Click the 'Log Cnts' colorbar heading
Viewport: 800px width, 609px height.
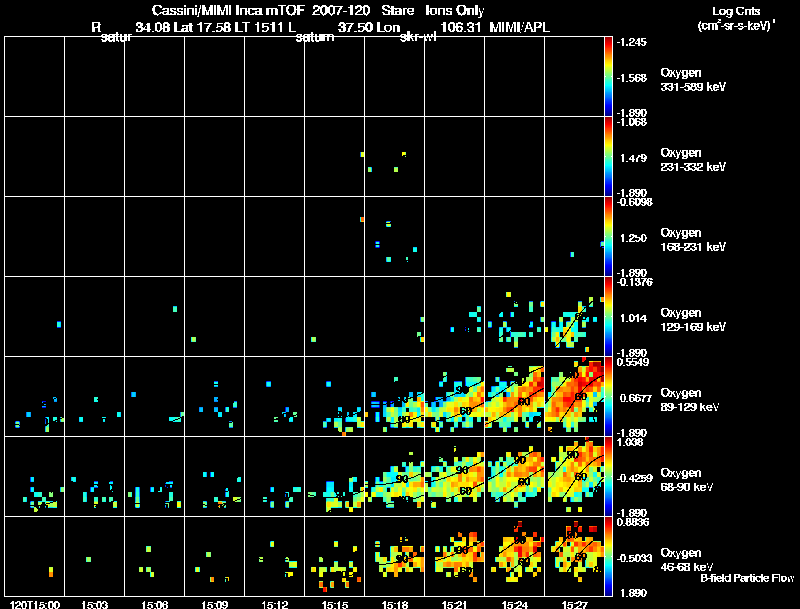pyautogui.click(x=735, y=11)
